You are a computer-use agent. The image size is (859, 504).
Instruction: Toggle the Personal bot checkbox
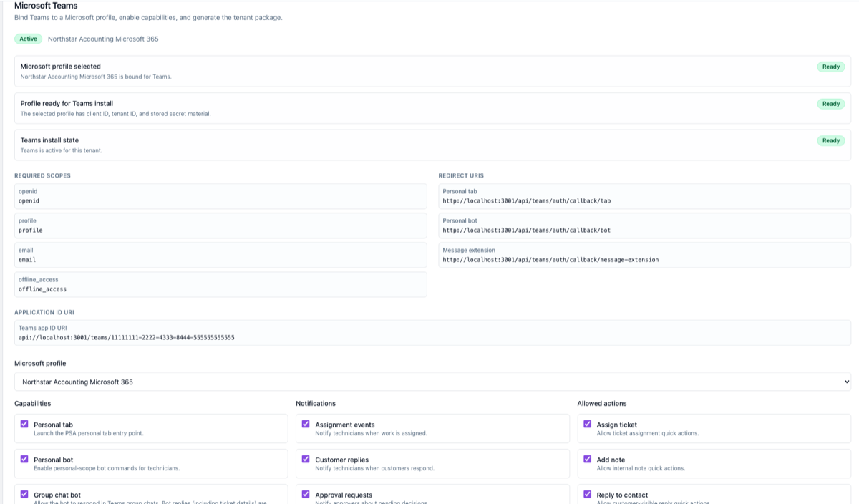click(x=24, y=459)
